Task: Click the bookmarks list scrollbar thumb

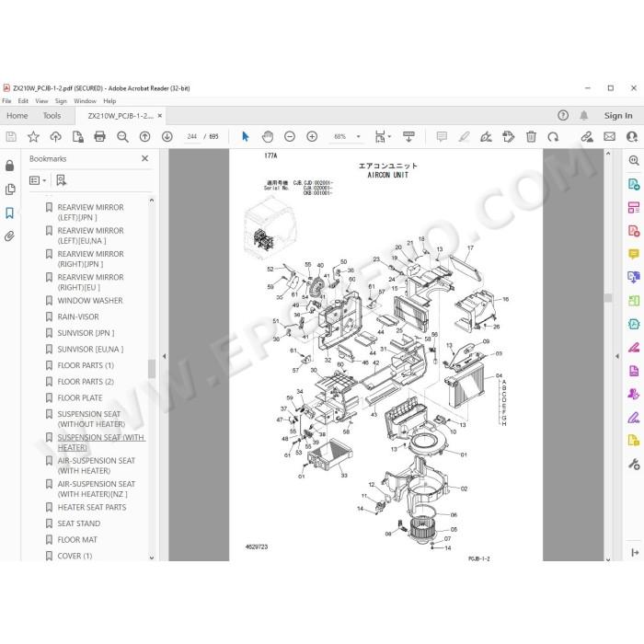Action: [x=152, y=368]
